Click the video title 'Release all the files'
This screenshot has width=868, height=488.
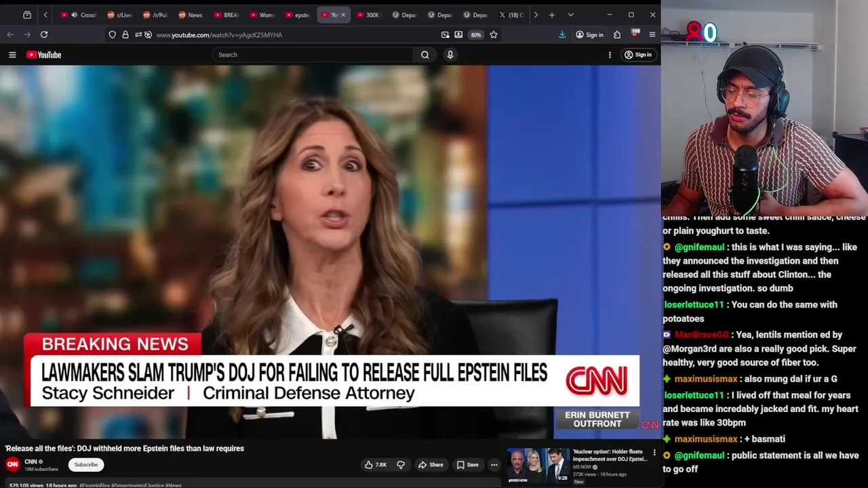tap(125, 448)
